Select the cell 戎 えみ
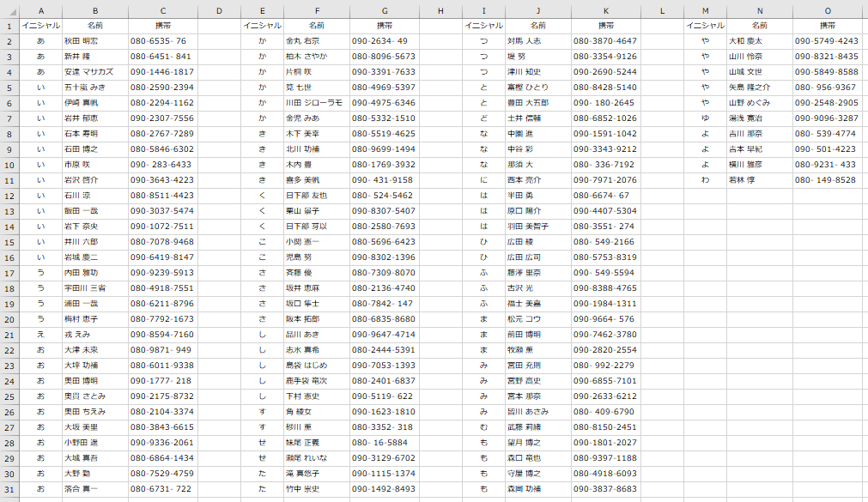The height and width of the screenshot is (502, 868). click(95, 335)
